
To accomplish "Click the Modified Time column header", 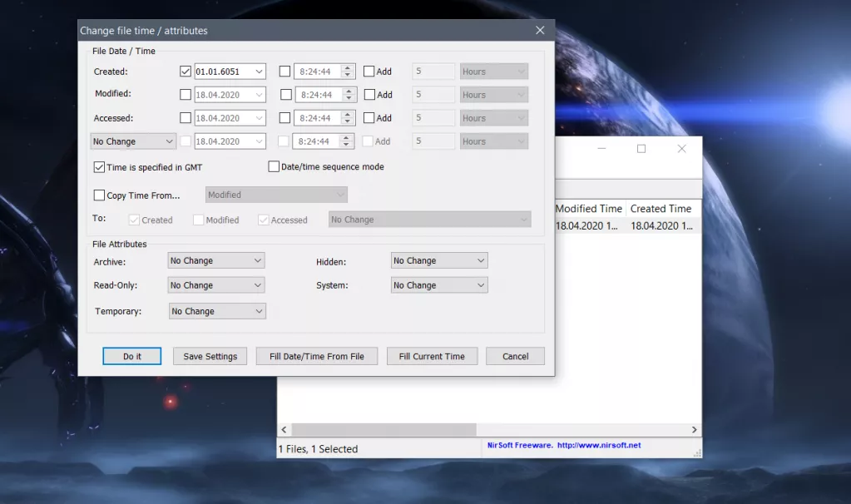I will 588,209.
